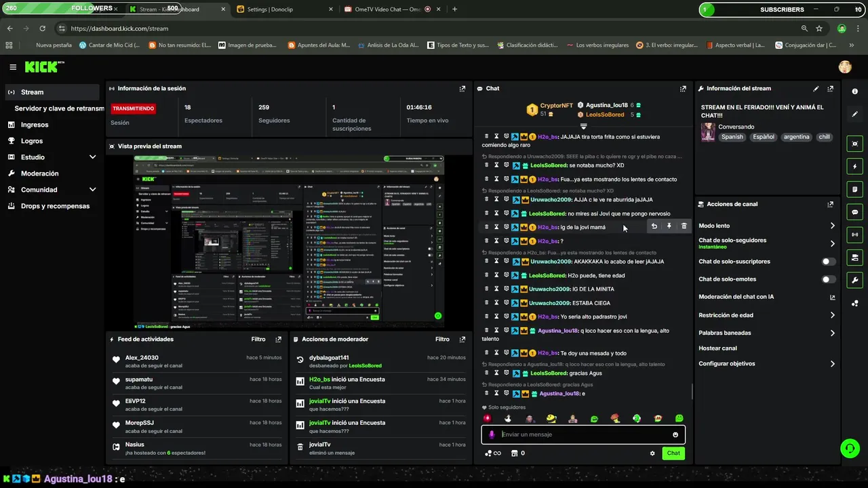Viewport: 868px width, 488px height.
Task: Click Enviar un mensaje input field
Action: point(583,434)
